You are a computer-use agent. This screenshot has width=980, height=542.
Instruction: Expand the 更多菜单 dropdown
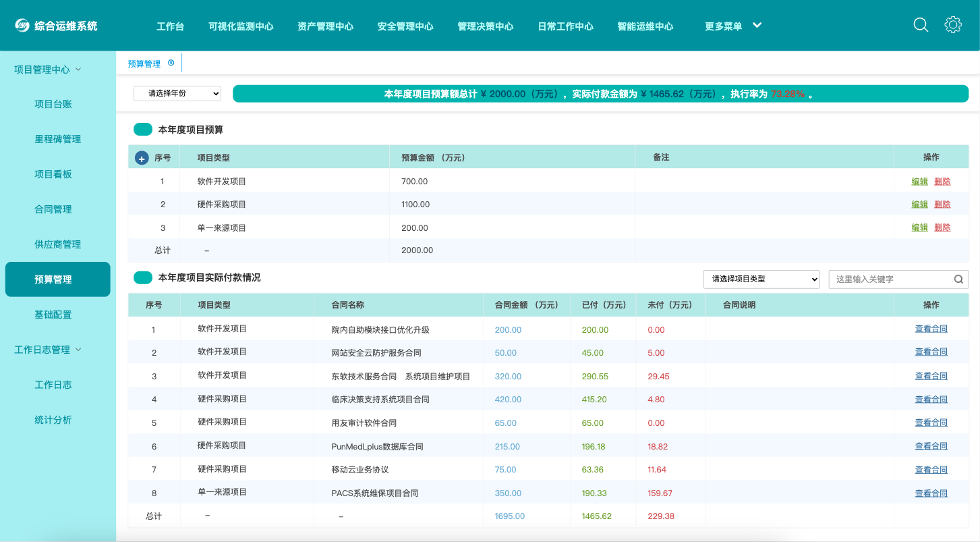point(733,26)
